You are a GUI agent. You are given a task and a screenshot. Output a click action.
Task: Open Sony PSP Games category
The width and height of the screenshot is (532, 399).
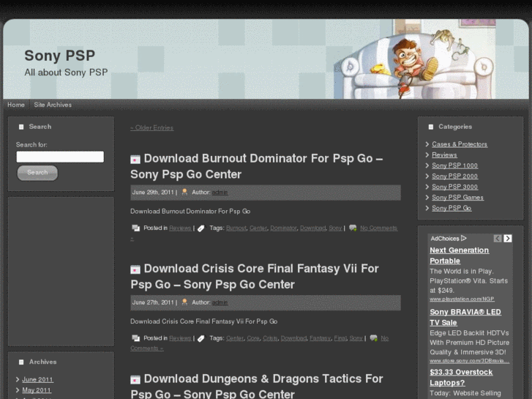pos(457,197)
